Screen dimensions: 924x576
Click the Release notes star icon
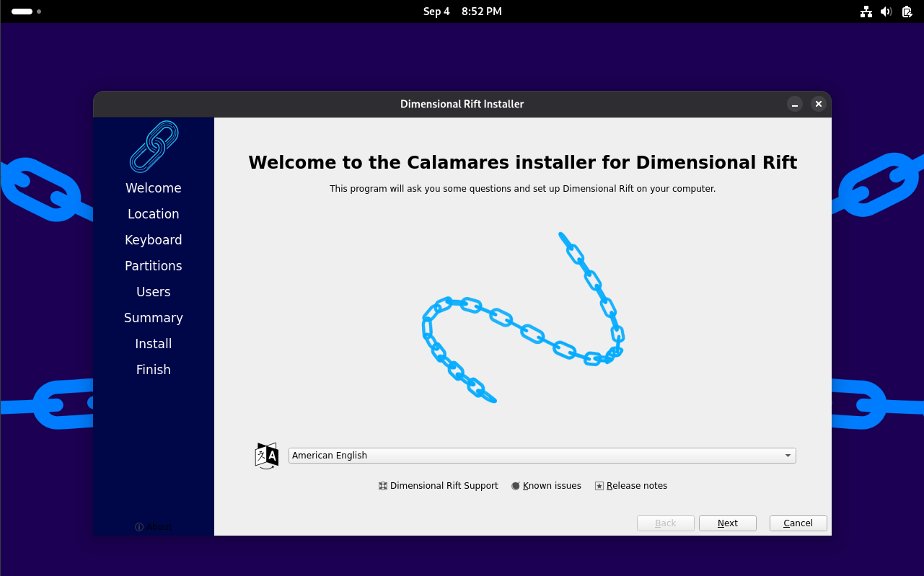point(599,486)
